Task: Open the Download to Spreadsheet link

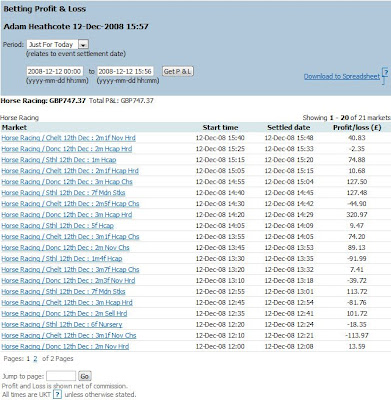Action: [342, 76]
